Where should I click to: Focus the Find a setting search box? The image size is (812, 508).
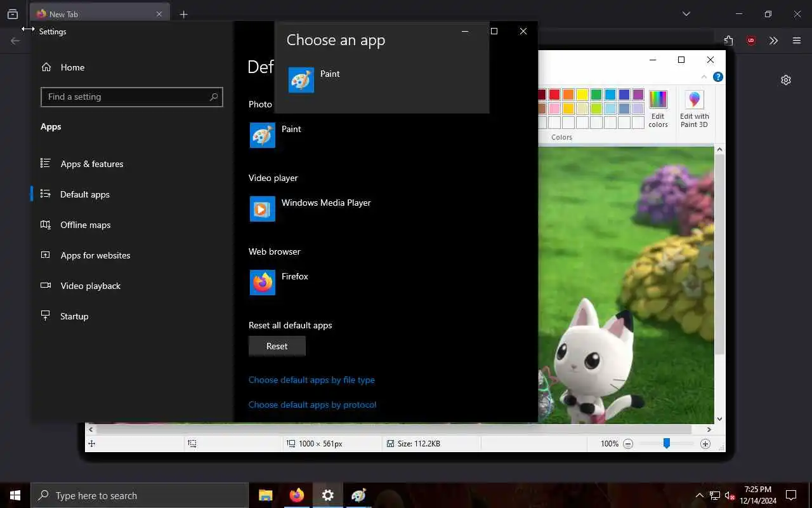coord(132,97)
